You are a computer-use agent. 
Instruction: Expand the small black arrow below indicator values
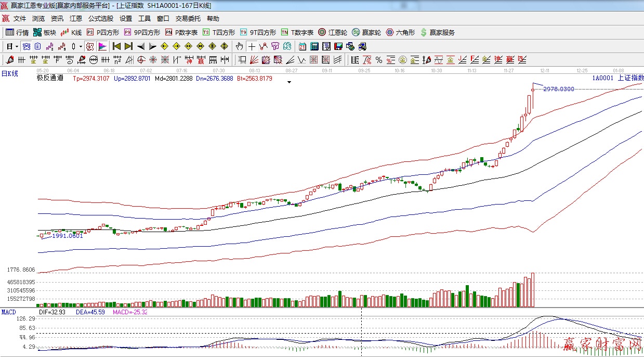point(289,82)
